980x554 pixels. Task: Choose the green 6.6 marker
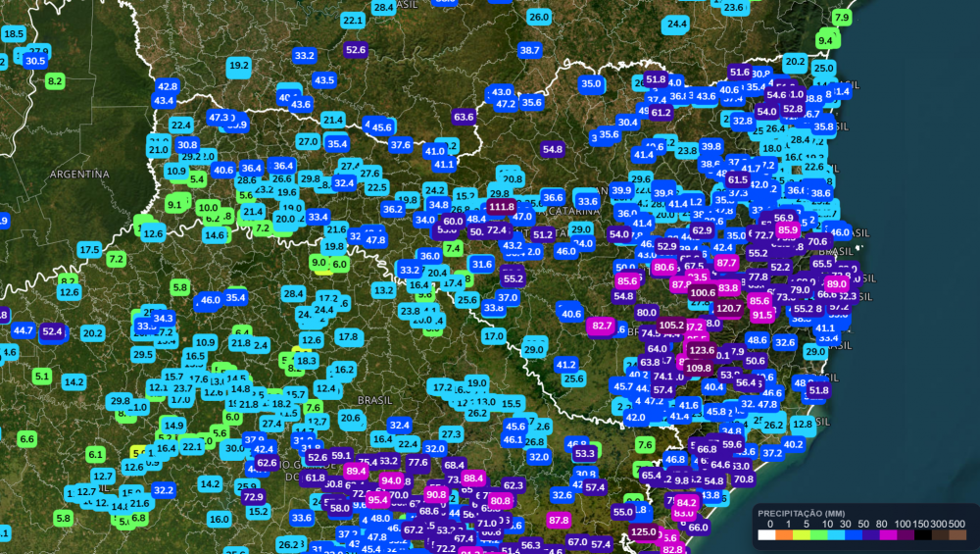point(26,439)
